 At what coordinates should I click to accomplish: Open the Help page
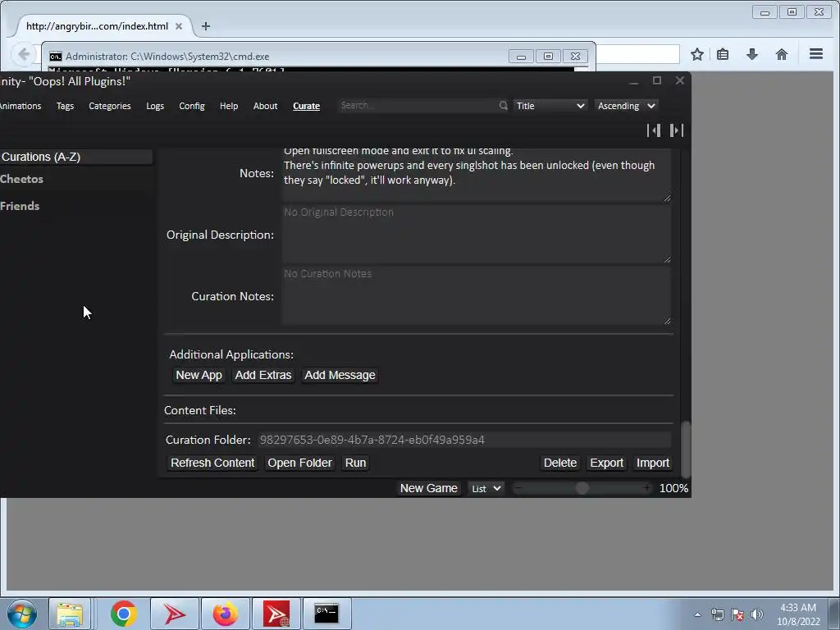[x=229, y=106]
